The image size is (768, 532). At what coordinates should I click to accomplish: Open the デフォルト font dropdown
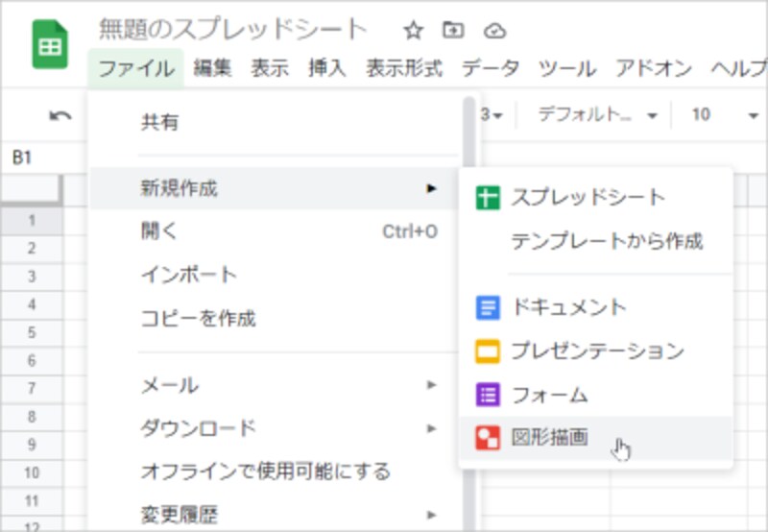click(x=597, y=115)
